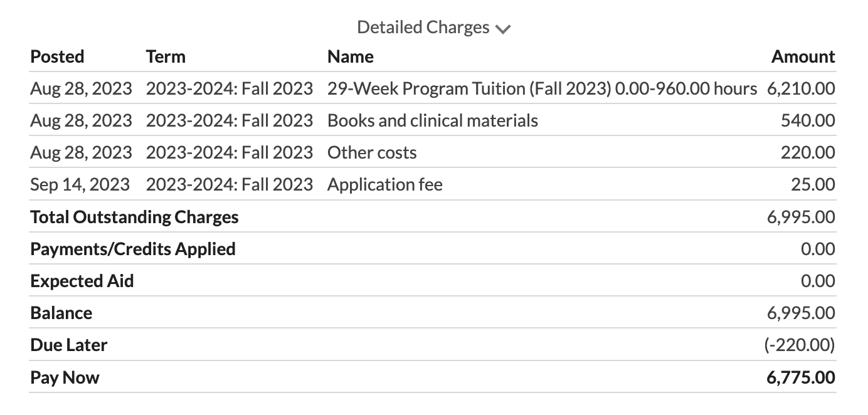Viewport: 868px width, 415px height.
Task: Click the Total Outstanding Charges label
Action: pos(134,217)
